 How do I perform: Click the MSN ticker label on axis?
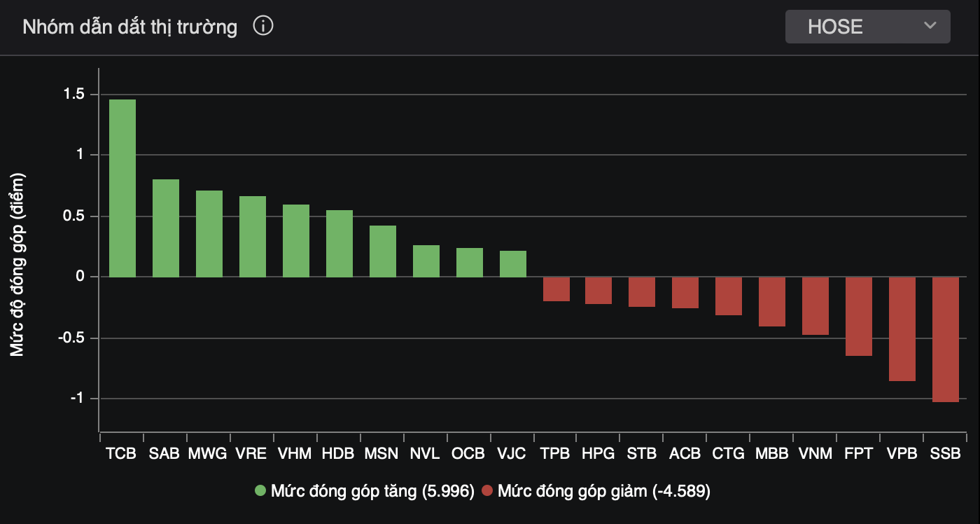(x=381, y=453)
